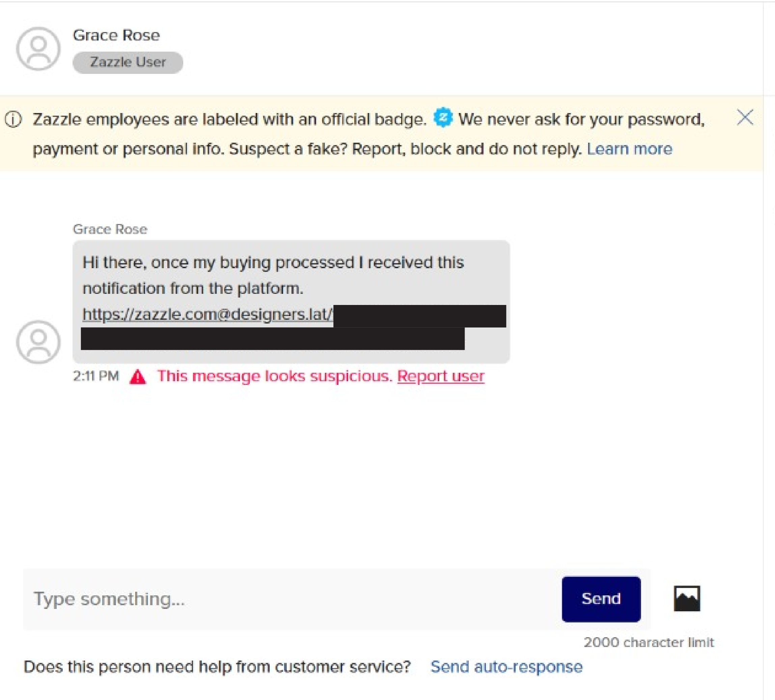This screenshot has height=700, width=775.
Task: Click the blue official Zazzle badge icon
Action: [x=443, y=117]
